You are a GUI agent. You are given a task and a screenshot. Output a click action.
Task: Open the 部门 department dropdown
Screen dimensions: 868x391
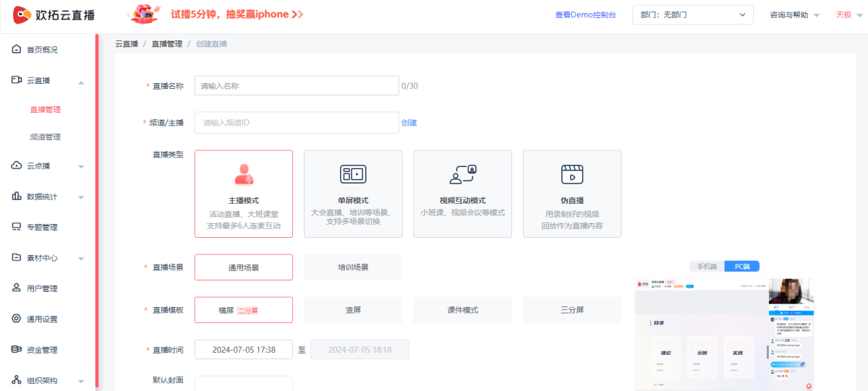pos(692,15)
